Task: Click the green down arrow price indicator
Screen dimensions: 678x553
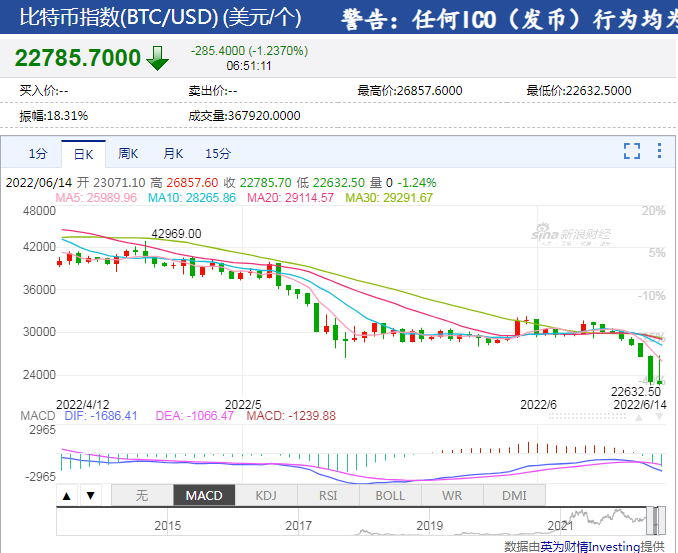Action: (157, 58)
